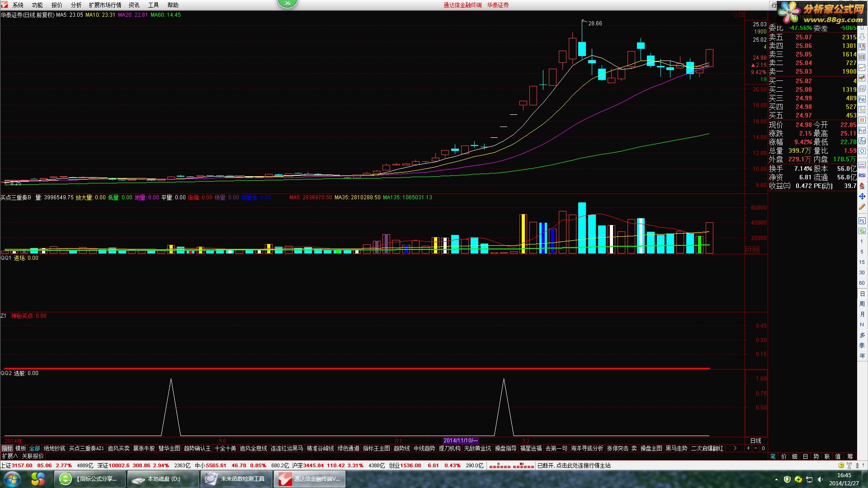This screenshot has height=488, width=868.
Task: Click the stacked windows icon in right toolbar
Action: (862, 89)
